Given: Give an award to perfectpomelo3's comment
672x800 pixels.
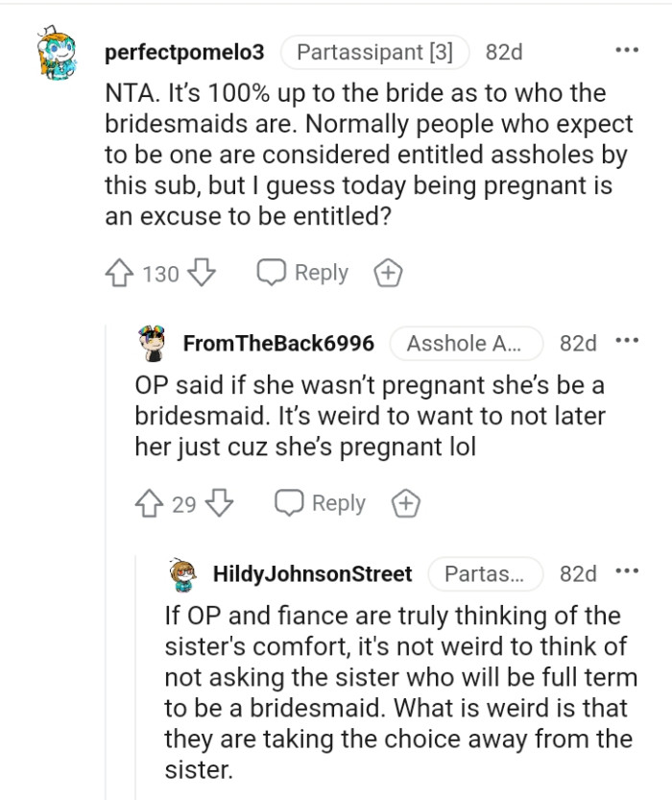Looking at the screenshot, I should [x=387, y=273].
